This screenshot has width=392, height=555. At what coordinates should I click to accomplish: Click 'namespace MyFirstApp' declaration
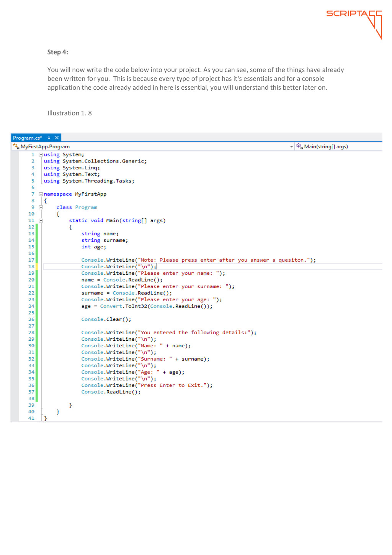point(75,194)
